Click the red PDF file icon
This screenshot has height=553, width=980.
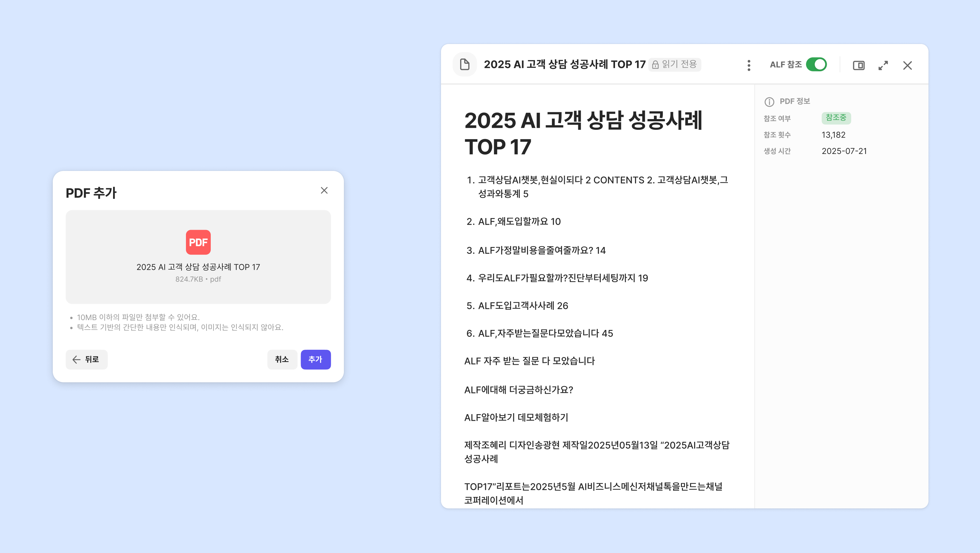click(x=198, y=242)
